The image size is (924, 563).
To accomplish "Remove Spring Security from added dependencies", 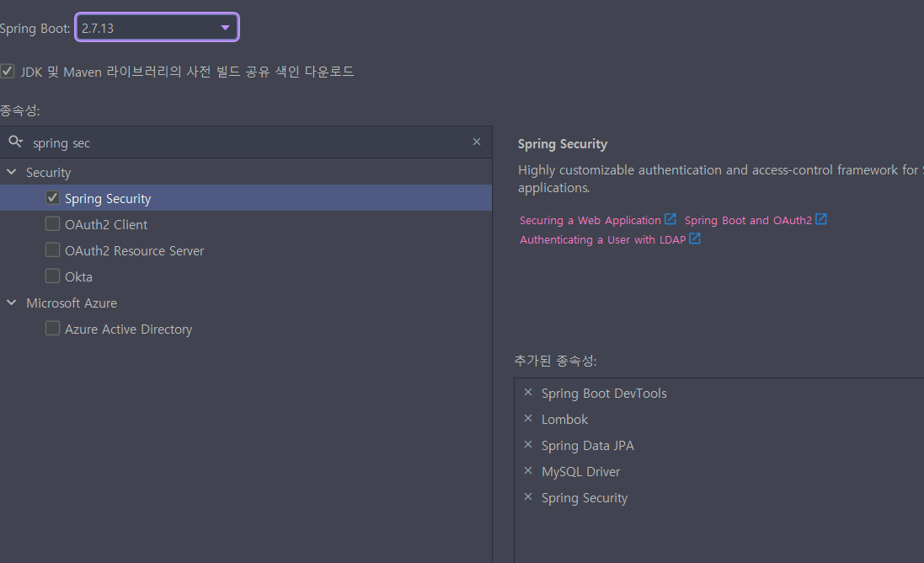I will tap(528, 496).
